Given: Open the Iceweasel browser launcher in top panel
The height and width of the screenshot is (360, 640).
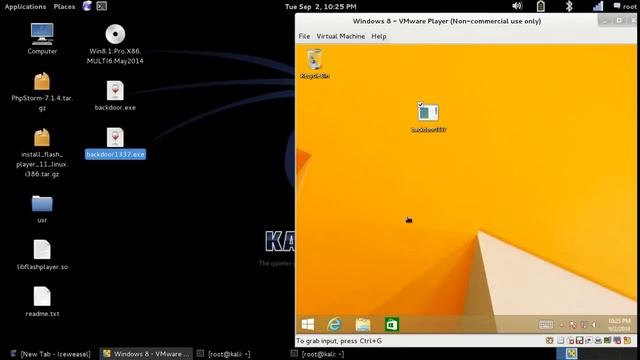Looking at the screenshot, I should [x=87, y=6].
